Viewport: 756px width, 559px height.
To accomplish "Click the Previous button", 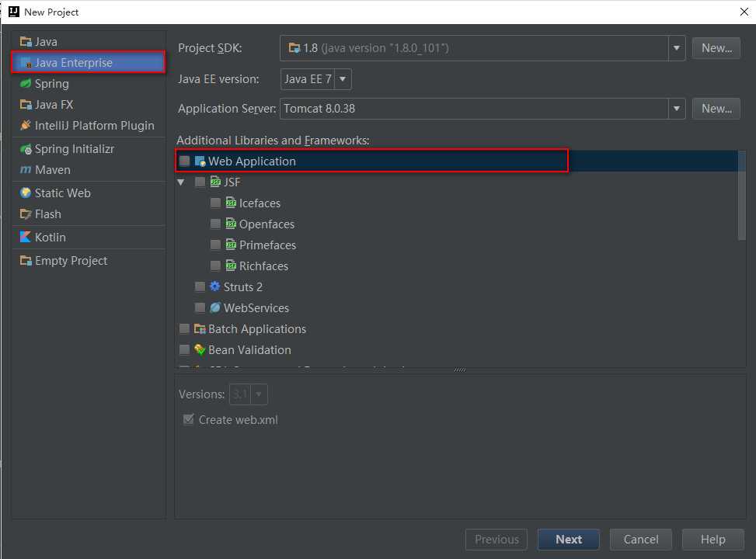I will click(x=496, y=540).
